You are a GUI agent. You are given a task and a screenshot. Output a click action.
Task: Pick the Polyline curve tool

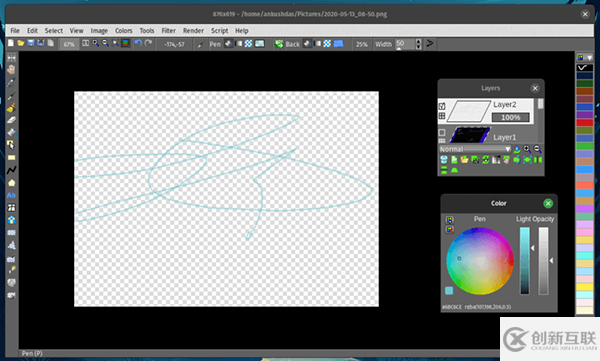[x=11, y=170]
